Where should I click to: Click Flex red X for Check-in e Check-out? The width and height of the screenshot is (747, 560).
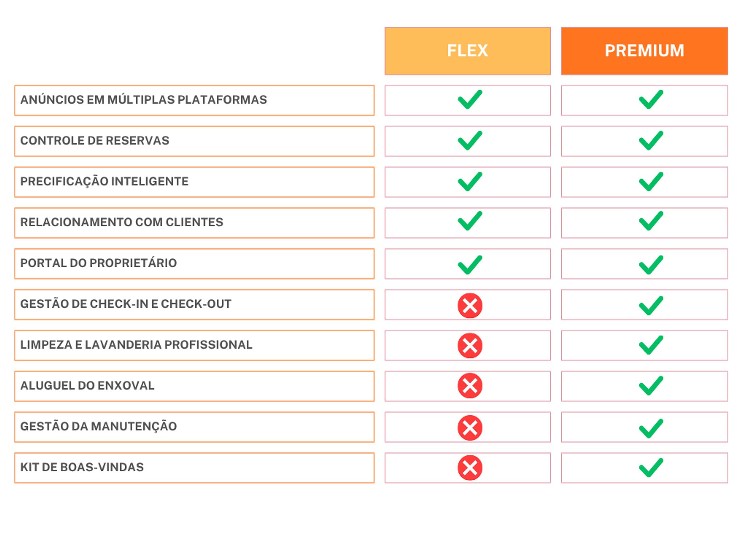tap(470, 305)
